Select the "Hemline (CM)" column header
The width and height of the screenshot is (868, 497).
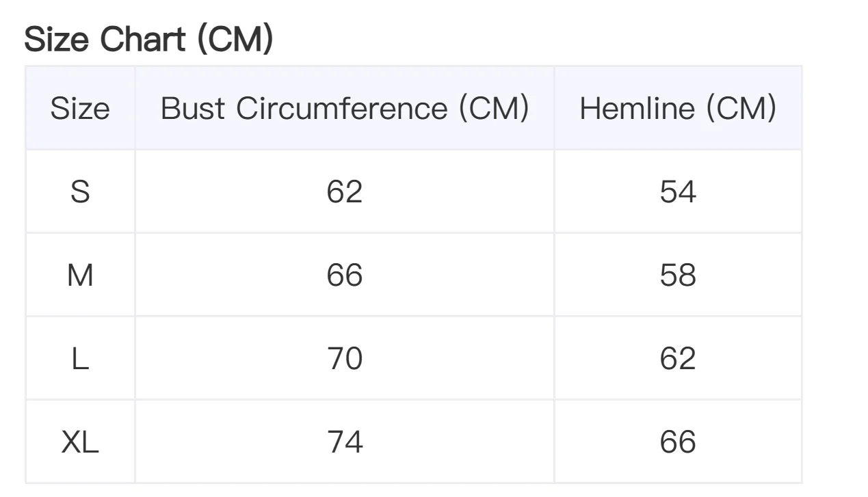678,109
